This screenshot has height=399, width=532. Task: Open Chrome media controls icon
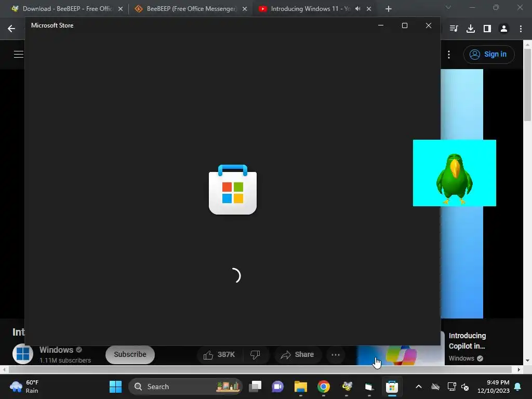pyautogui.click(x=454, y=29)
